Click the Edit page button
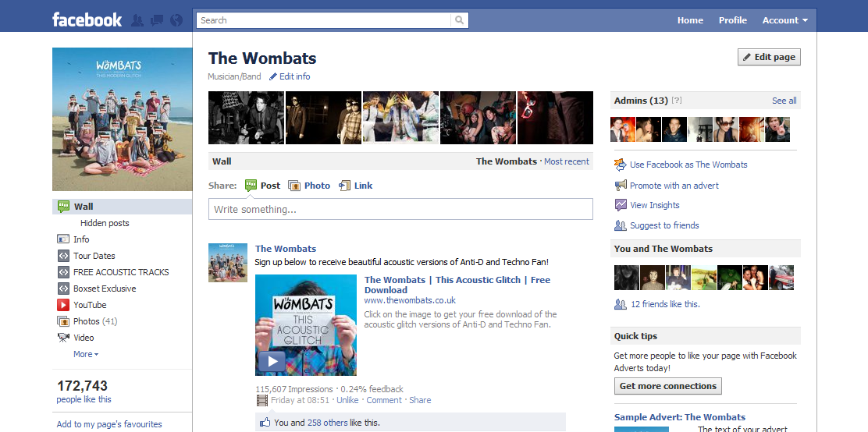This screenshot has width=868, height=432. pyautogui.click(x=769, y=57)
